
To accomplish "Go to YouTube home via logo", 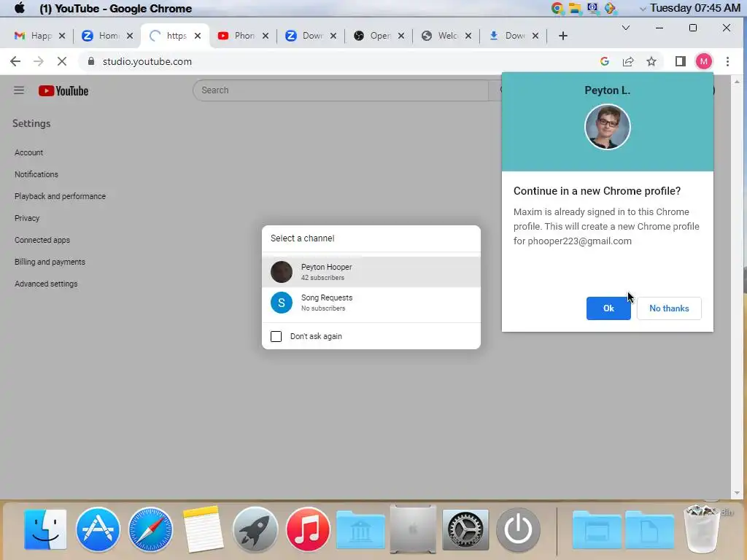I will coord(63,91).
